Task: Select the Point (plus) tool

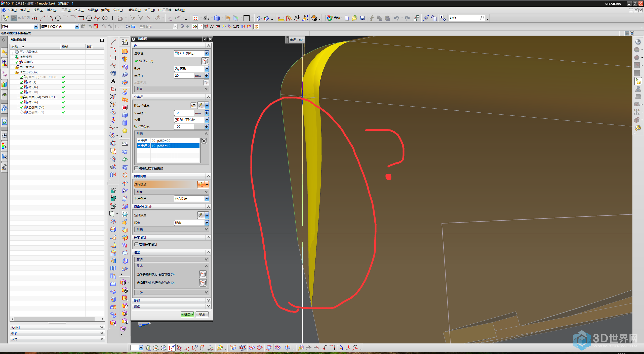Action: 112,18
